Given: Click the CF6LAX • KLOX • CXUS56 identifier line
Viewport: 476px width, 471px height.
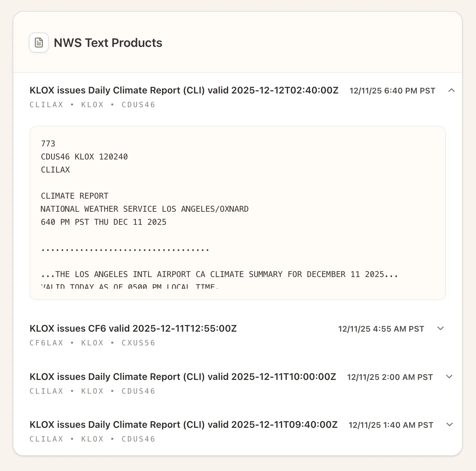Looking at the screenshot, I should [x=92, y=343].
